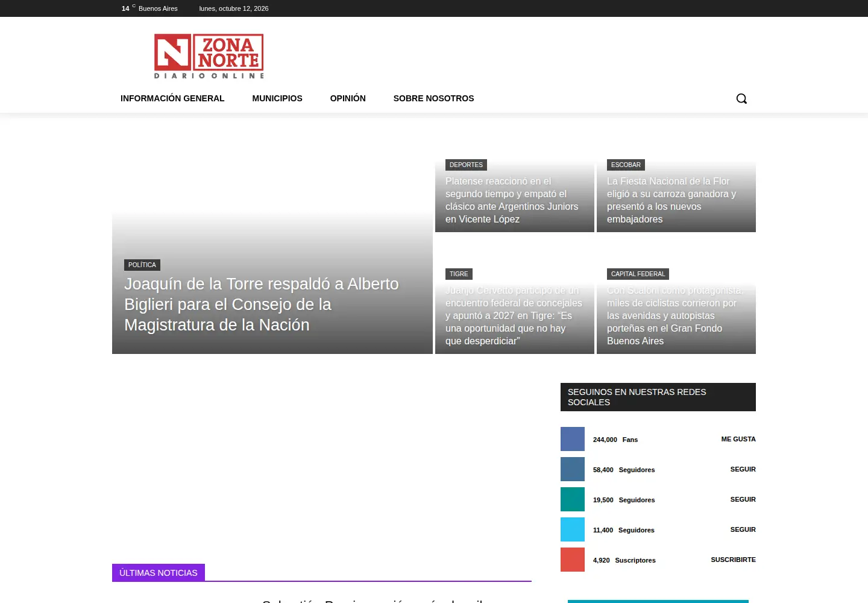Click Seguir next to 58,400 Seguidores
This screenshot has height=603, width=868.
tap(743, 469)
